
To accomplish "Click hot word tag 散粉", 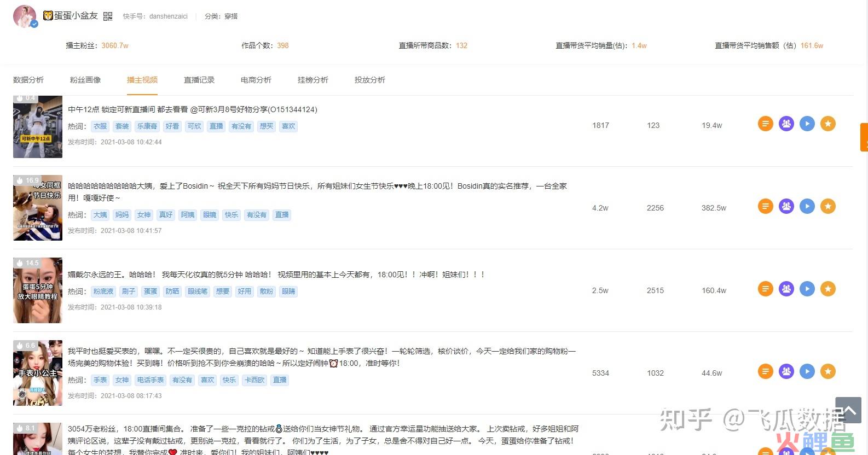I will point(267,291).
